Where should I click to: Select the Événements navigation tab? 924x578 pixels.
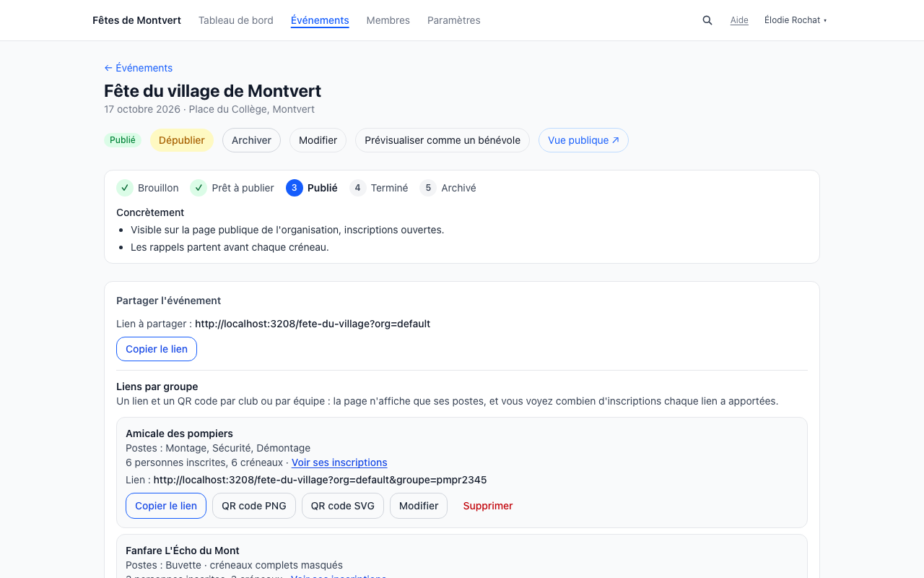(320, 20)
